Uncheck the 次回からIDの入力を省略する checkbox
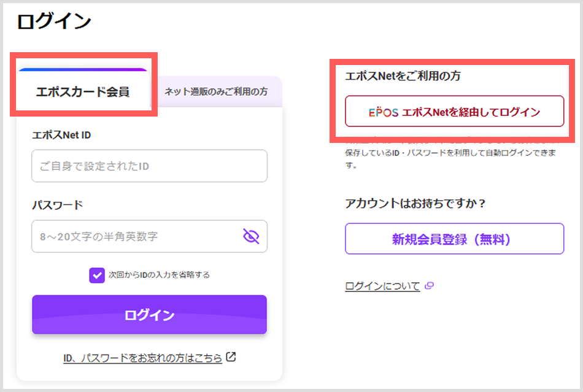This screenshot has width=583, height=392. point(97,275)
